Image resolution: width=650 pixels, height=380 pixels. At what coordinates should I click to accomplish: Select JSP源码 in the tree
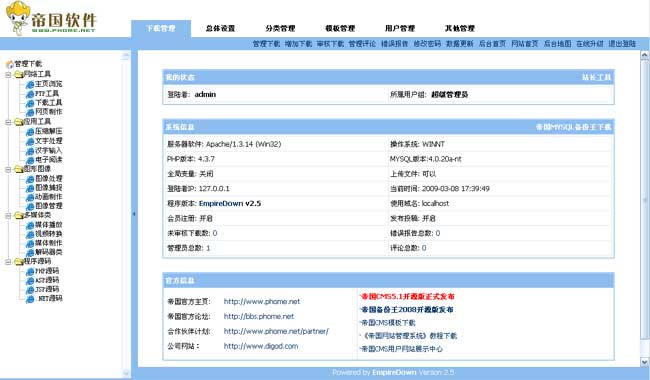tap(47, 289)
